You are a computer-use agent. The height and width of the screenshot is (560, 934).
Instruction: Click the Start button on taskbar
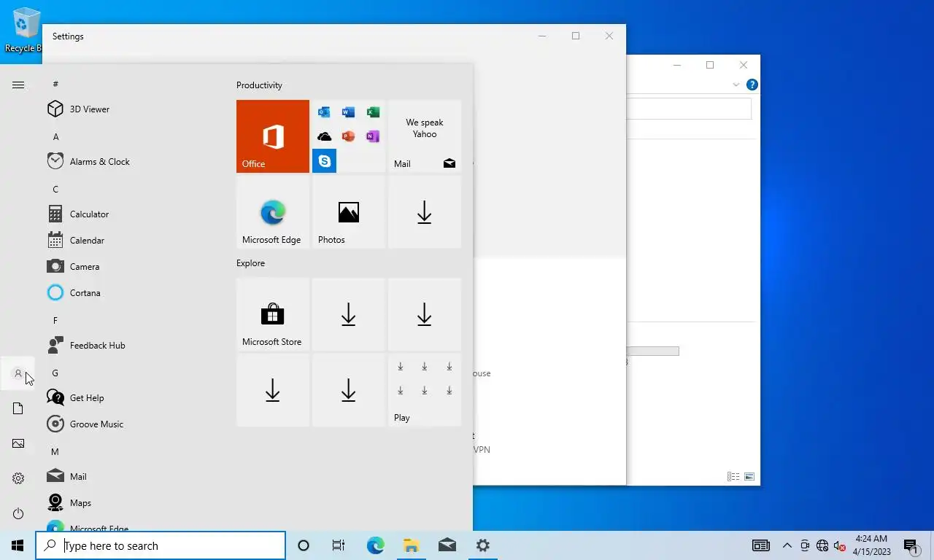click(x=18, y=545)
